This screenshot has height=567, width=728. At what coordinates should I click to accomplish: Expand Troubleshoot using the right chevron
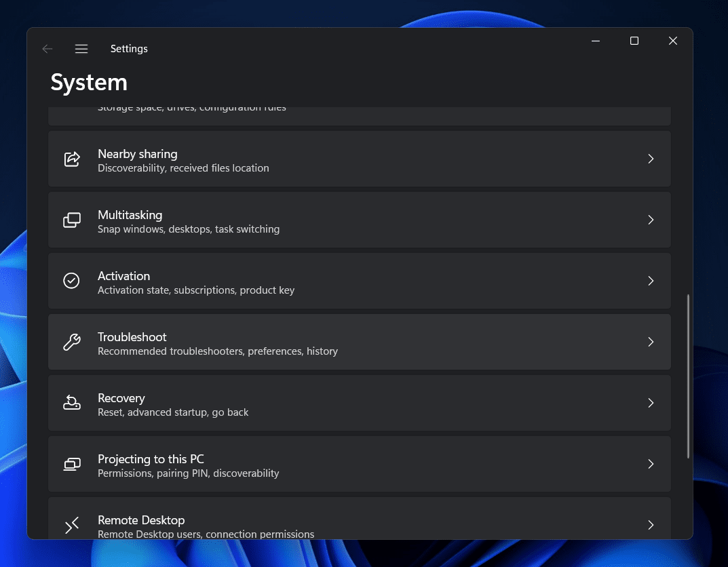coord(650,342)
